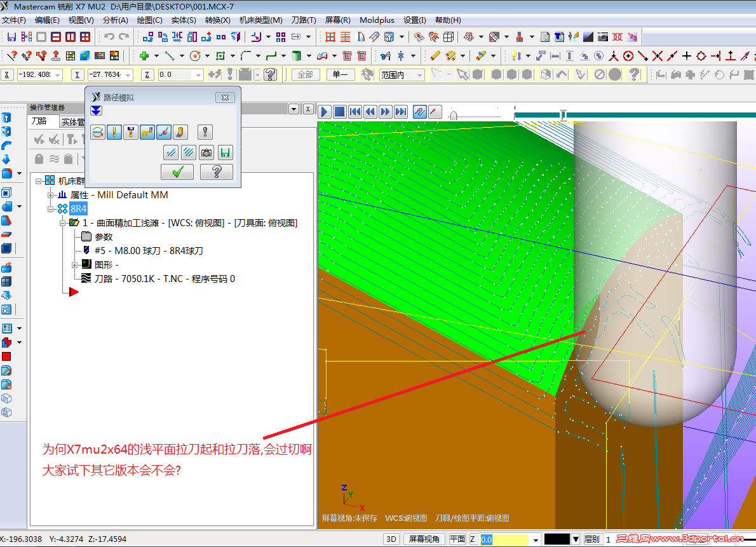Image resolution: width=756 pixels, height=547 pixels.
Task: Click the help question mark button in dialog
Action: click(x=217, y=172)
